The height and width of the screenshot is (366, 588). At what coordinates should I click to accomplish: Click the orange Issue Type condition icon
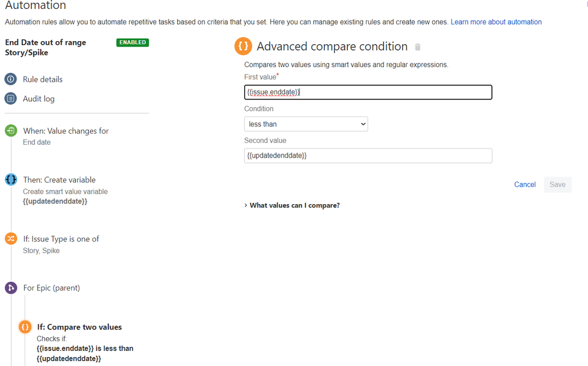[x=11, y=238]
